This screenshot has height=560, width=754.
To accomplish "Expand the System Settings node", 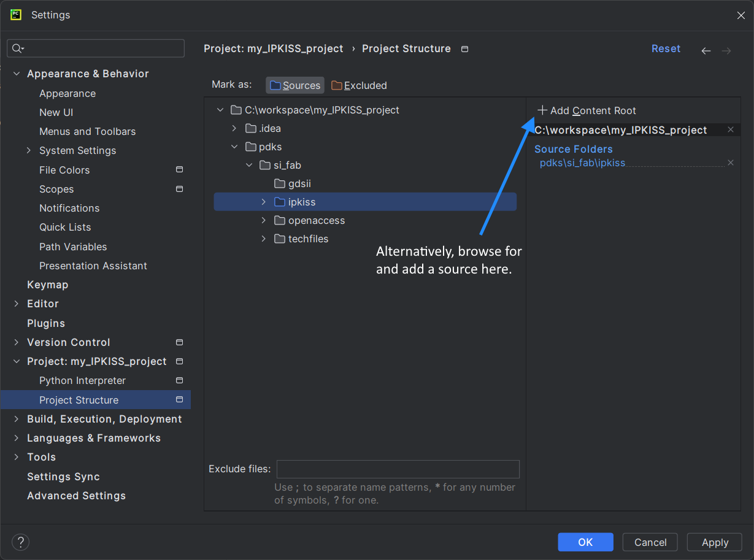I will point(29,150).
